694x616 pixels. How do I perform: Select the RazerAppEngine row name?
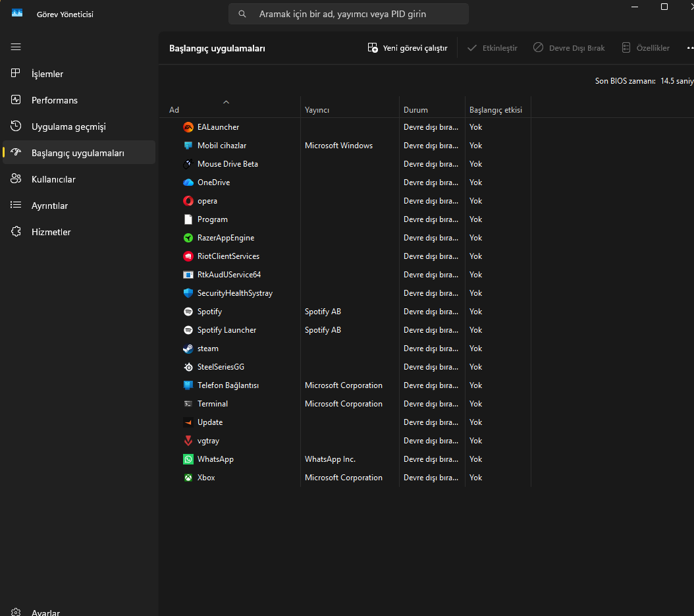[x=226, y=238]
